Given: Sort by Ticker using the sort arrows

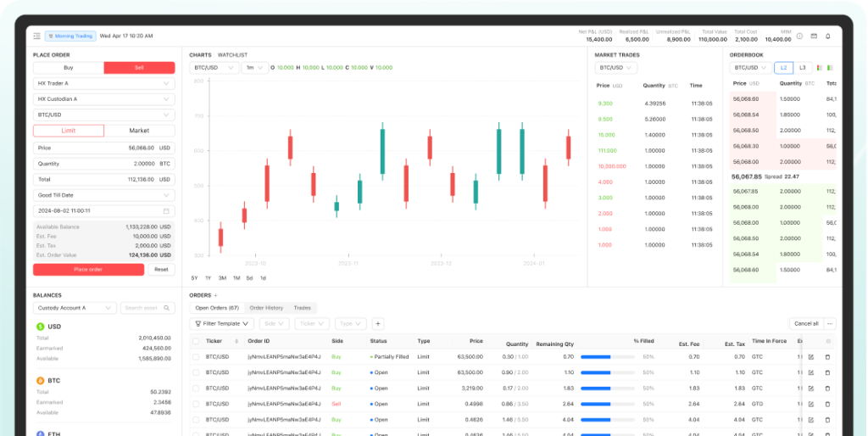Looking at the screenshot, I should (x=237, y=341).
